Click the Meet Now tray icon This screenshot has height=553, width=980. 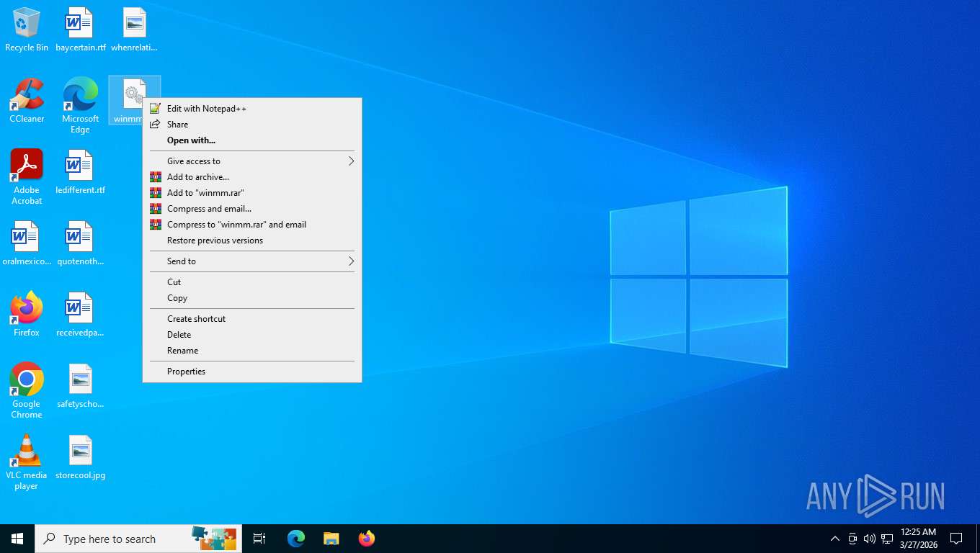coord(852,539)
